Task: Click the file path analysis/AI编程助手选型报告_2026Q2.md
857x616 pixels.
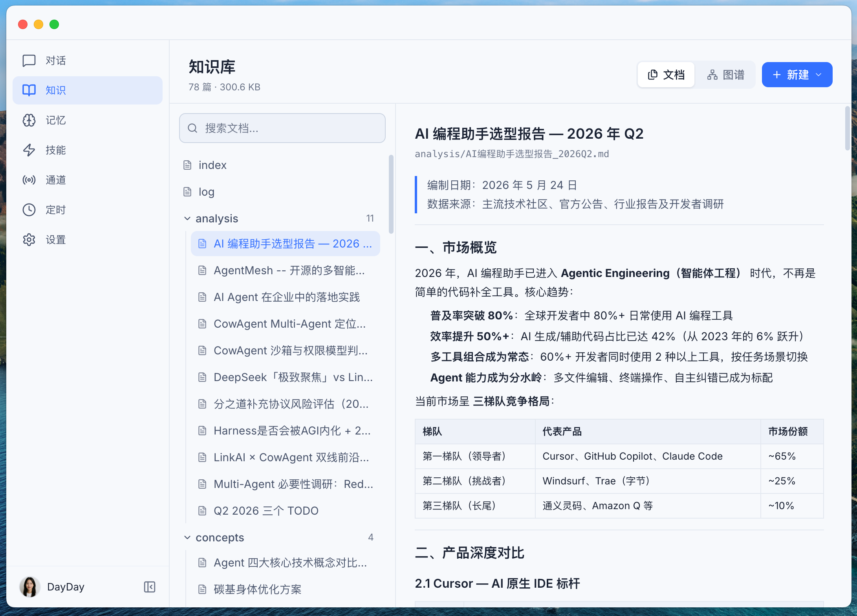Action: 512,154
